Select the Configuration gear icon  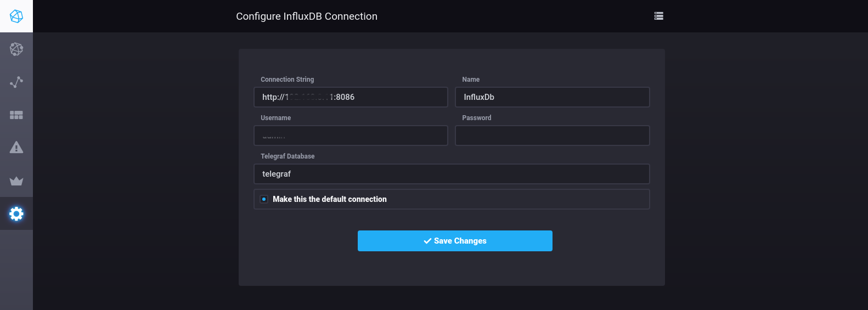[x=16, y=213]
